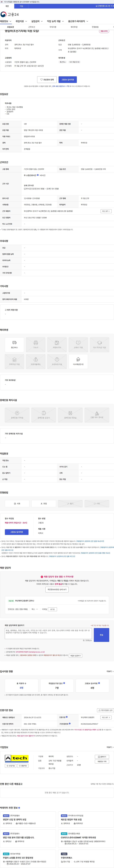Click the 전송 submit button

(102, 635)
